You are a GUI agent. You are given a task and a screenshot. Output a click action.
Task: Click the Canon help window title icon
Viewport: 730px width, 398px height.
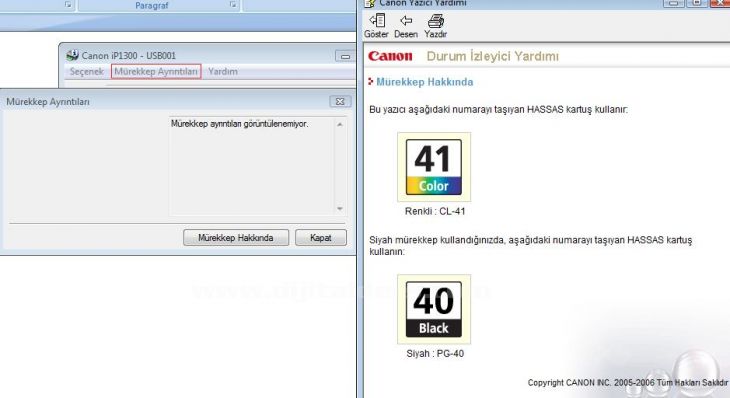[x=370, y=3]
